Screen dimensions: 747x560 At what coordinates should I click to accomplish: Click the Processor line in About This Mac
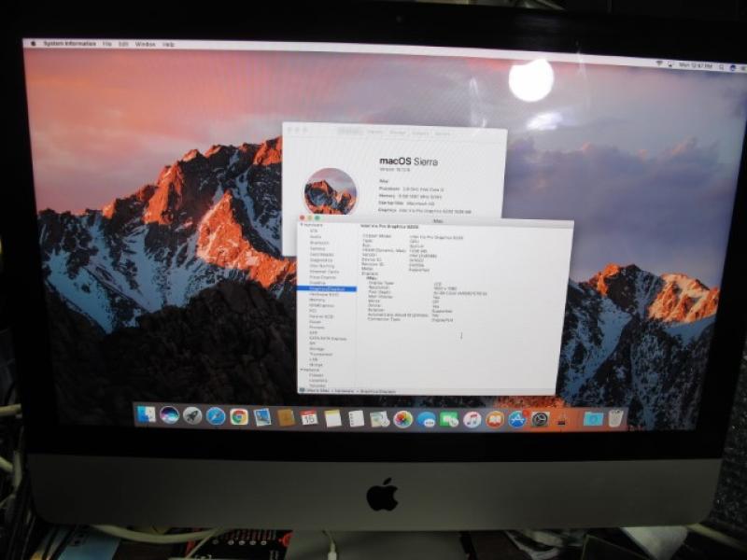coord(411,189)
